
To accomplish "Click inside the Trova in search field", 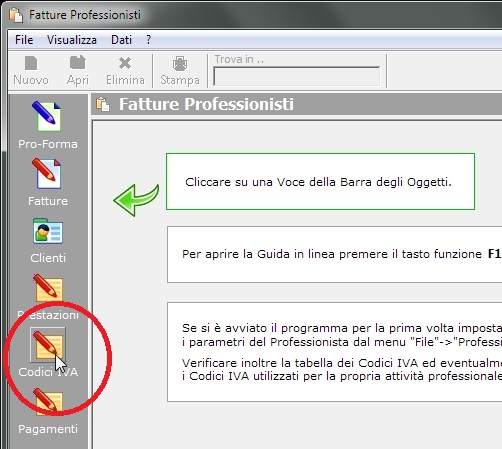I will [x=297, y=76].
